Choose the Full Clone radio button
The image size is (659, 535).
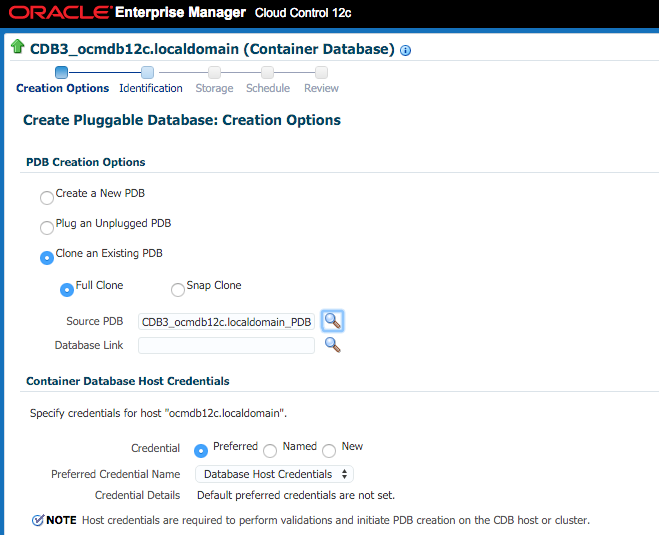pos(67,290)
